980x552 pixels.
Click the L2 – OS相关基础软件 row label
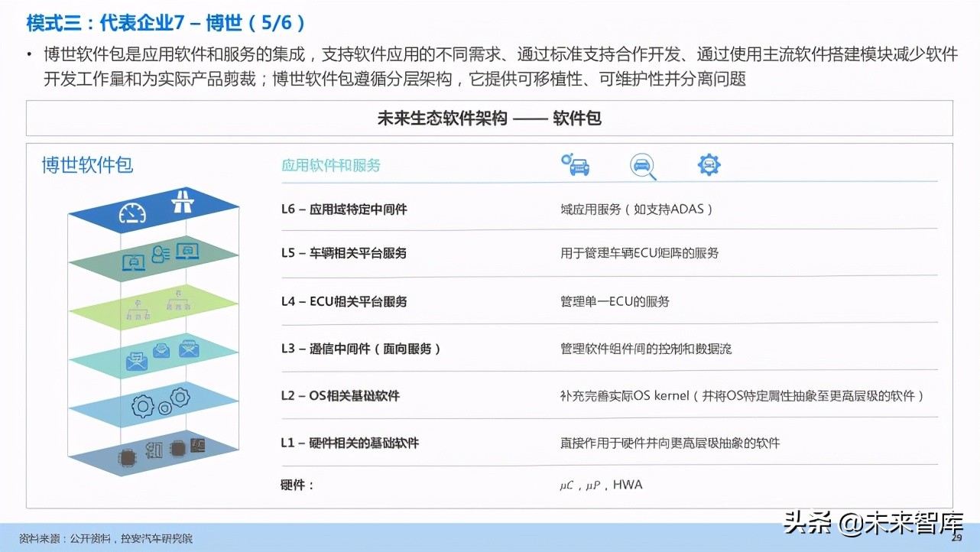[340, 396]
